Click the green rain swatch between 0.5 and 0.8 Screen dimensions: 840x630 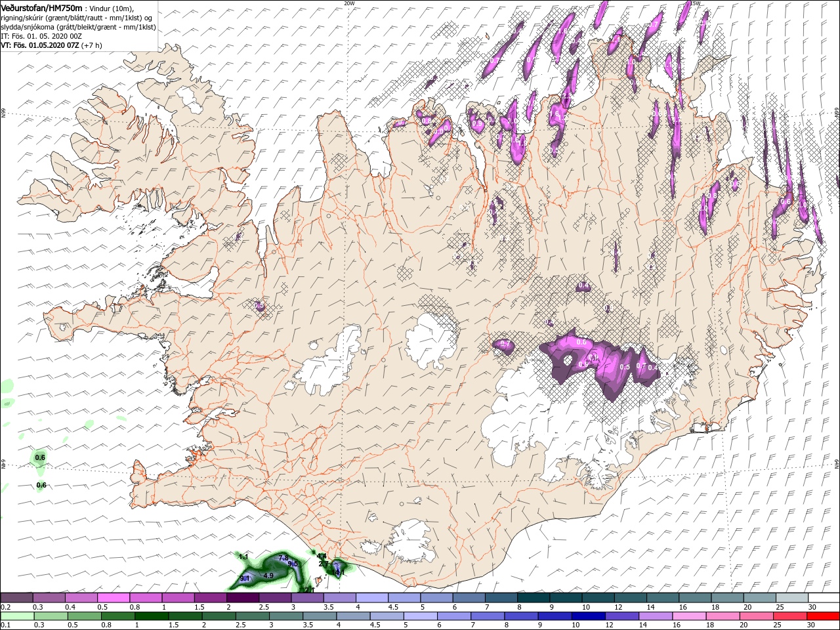84,616
